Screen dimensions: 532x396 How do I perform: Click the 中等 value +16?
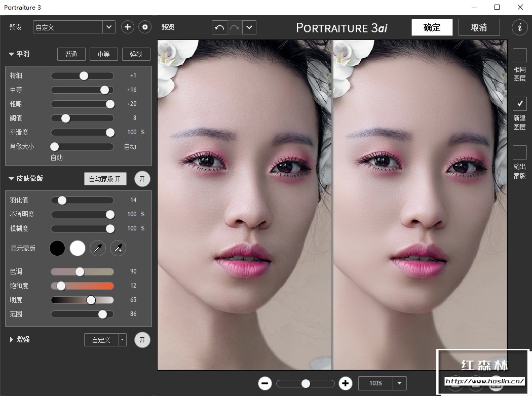pos(132,90)
